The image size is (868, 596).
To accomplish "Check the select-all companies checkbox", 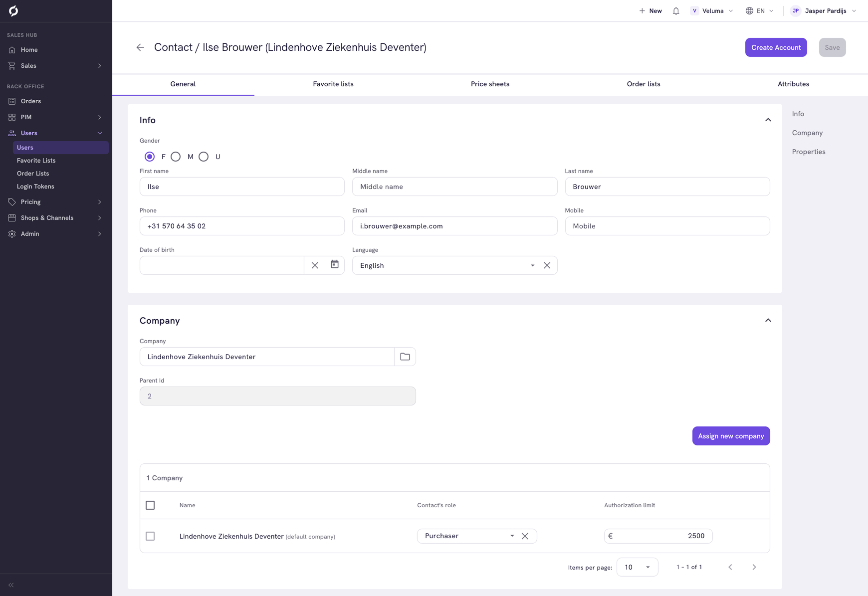I will click(x=150, y=505).
